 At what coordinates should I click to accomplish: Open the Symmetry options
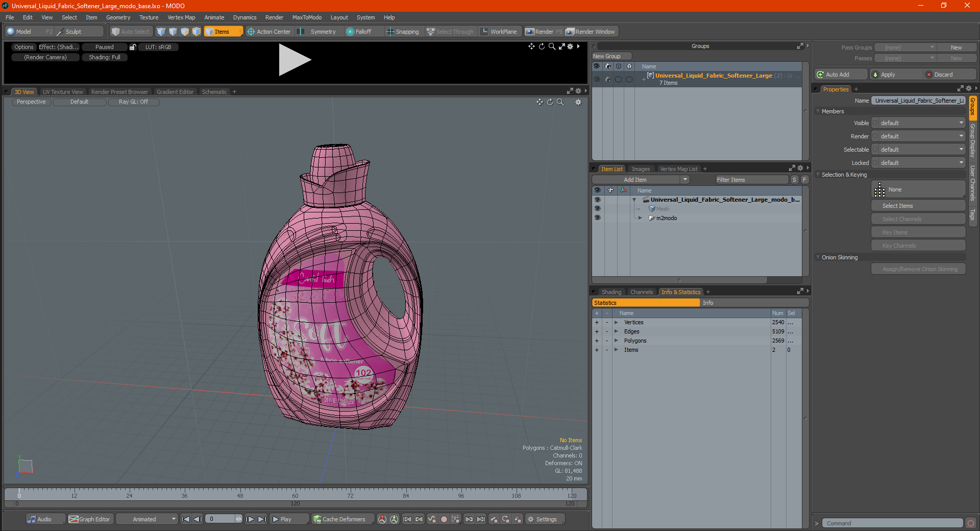pyautogui.click(x=317, y=32)
